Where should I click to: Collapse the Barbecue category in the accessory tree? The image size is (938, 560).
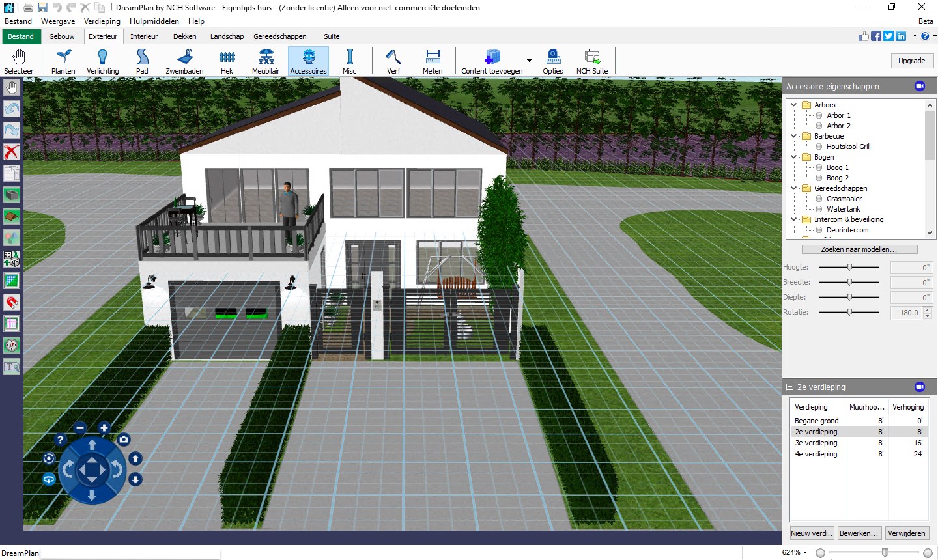click(793, 135)
